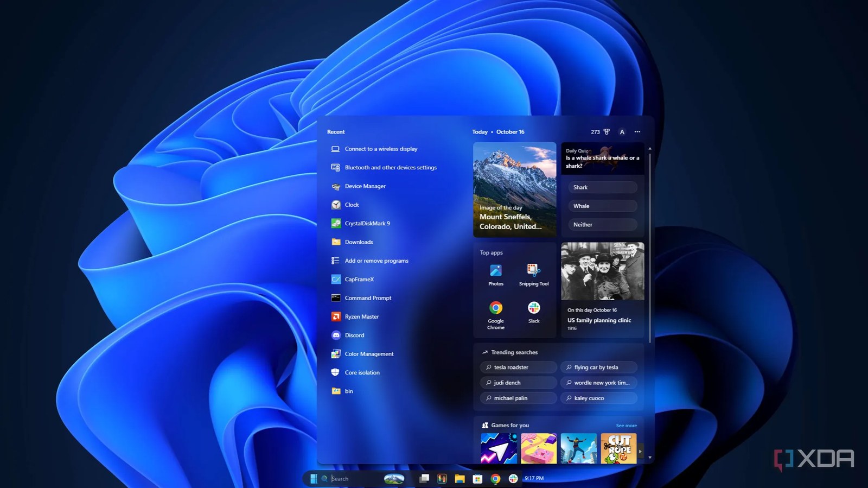Open Google Chrome in Top apps
This screenshot has height=488, width=868.
pos(496,315)
